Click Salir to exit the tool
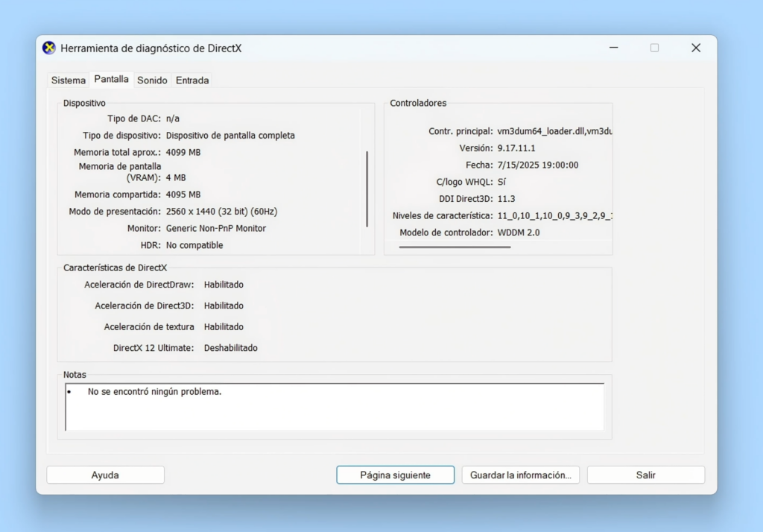The width and height of the screenshot is (763, 532). 645,475
